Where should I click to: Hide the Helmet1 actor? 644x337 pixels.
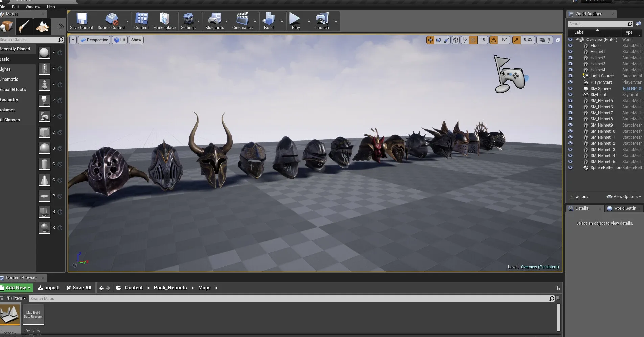(x=570, y=51)
